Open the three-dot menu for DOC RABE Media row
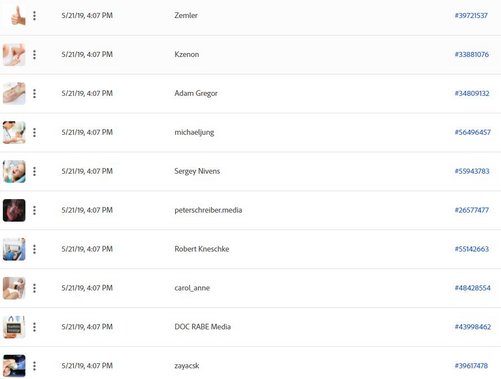The image size is (501, 379). 34,327
